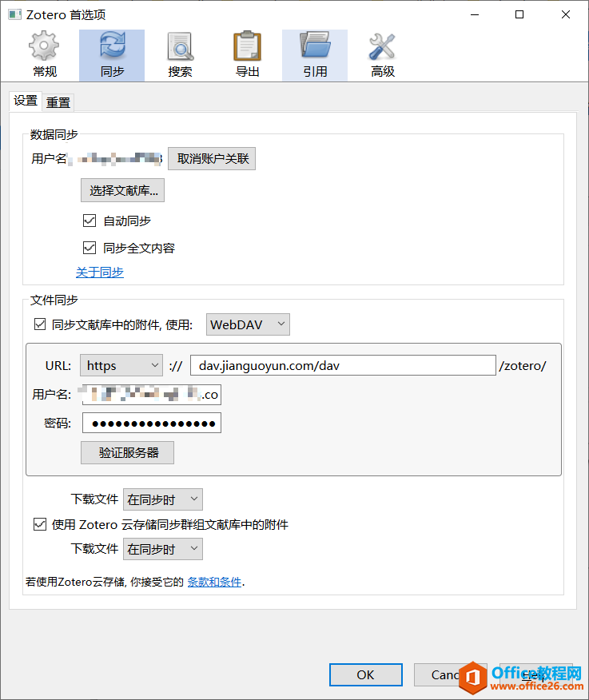Viewport: 589px width, 700px height.
Task: Click the 取消账户关联 button
Action: click(212, 158)
